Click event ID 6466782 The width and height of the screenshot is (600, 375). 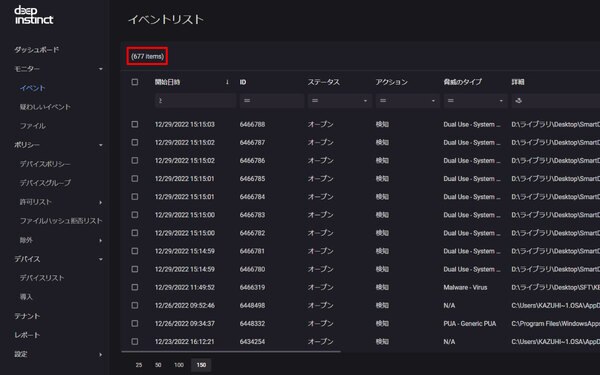[252, 233]
